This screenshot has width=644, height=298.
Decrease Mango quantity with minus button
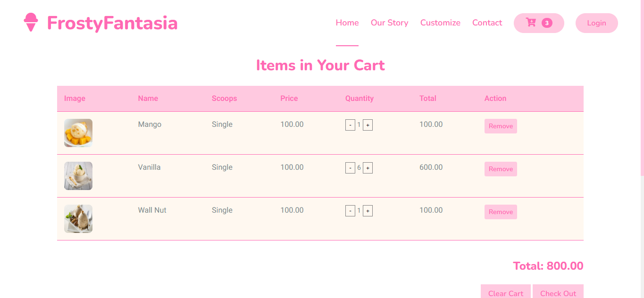(x=350, y=125)
